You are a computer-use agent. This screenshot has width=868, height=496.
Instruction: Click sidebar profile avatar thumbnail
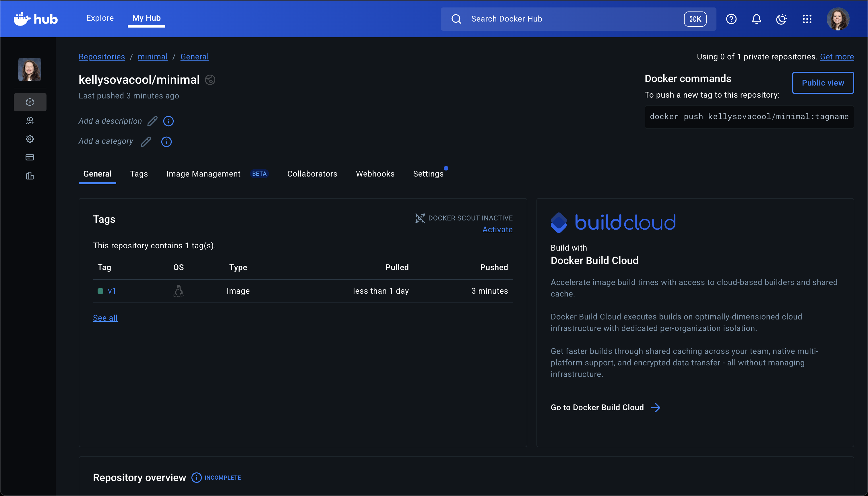[30, 69]
